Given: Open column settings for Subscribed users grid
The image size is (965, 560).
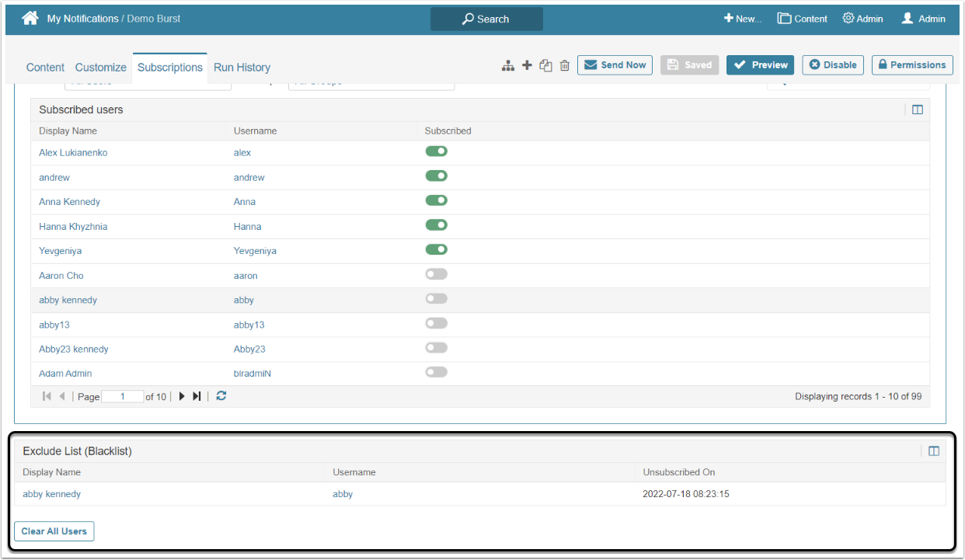Looking at the screenshot, I should point(918,110).
